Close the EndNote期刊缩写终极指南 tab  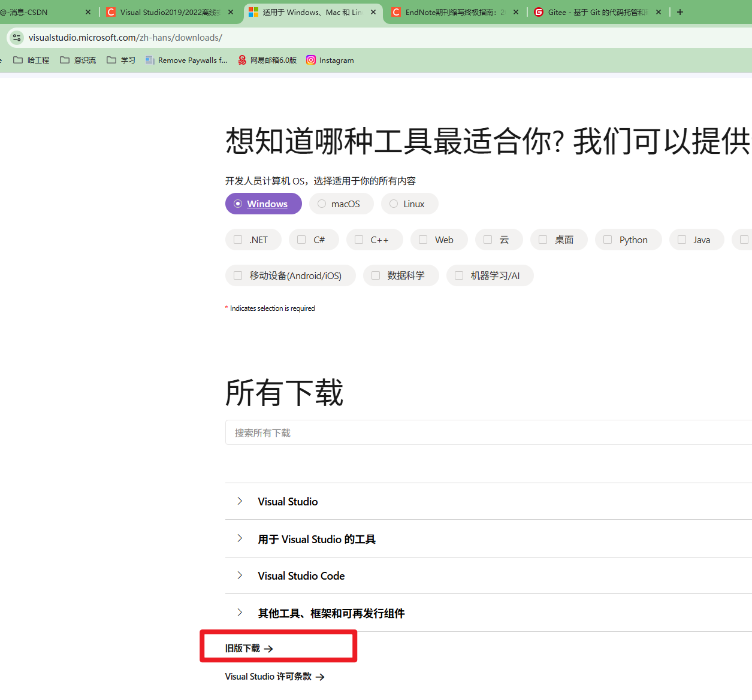click(x=516, y=12)
